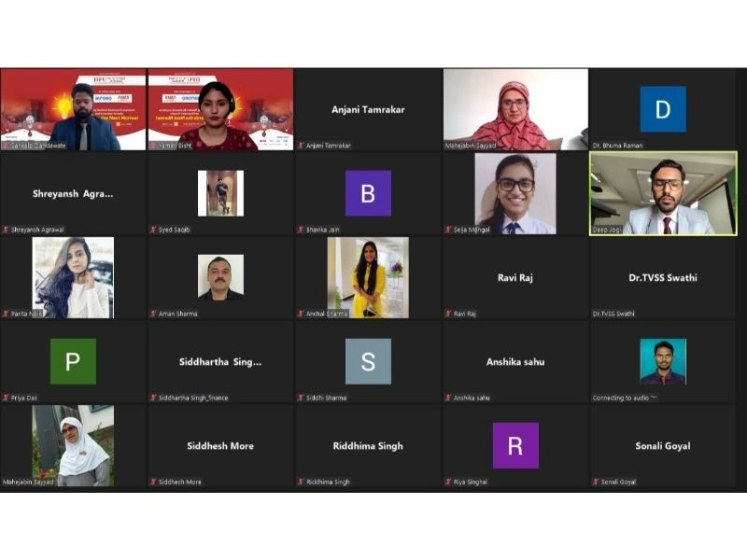Image resolution: width=747 pixels, height=560 pixels.
Task: Click muted mic icon next to Siddhi Sharma
Action: [301, 398]
